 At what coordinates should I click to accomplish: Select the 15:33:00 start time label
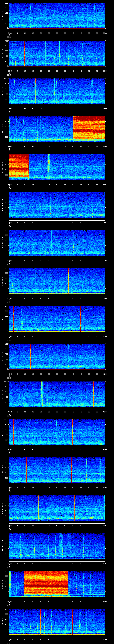pyautogui.click(x=9, y=109)
